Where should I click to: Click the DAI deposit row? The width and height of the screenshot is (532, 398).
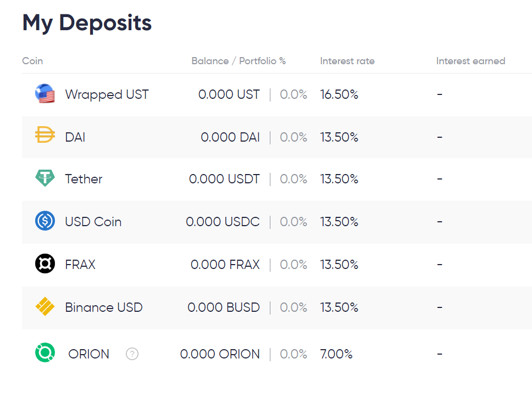point(247,137)
